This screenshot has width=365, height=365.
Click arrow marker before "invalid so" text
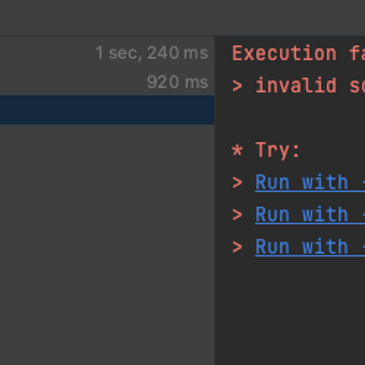coord(237,86)
